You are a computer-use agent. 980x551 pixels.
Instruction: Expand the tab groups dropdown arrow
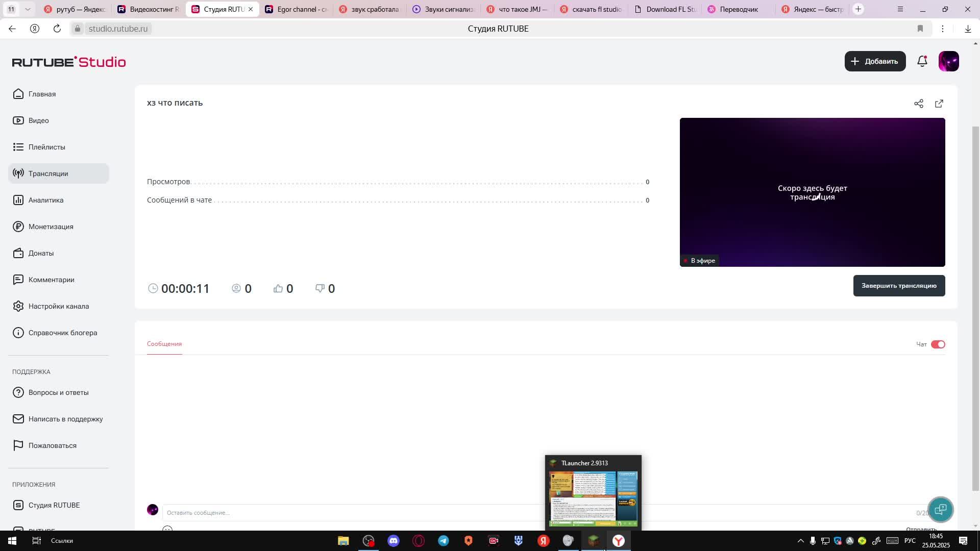[28, 9]
